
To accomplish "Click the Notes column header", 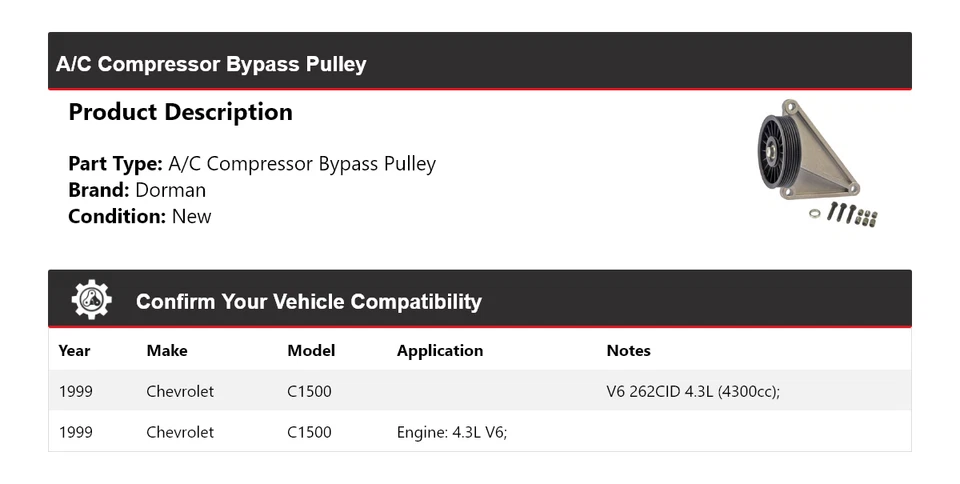I will (628, 350).
